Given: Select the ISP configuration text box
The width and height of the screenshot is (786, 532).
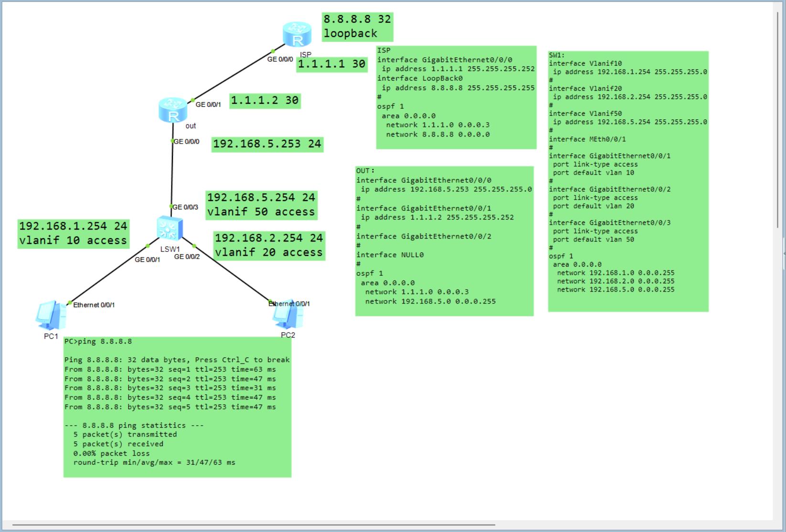Looking at the screenshot, I should 456,97.
